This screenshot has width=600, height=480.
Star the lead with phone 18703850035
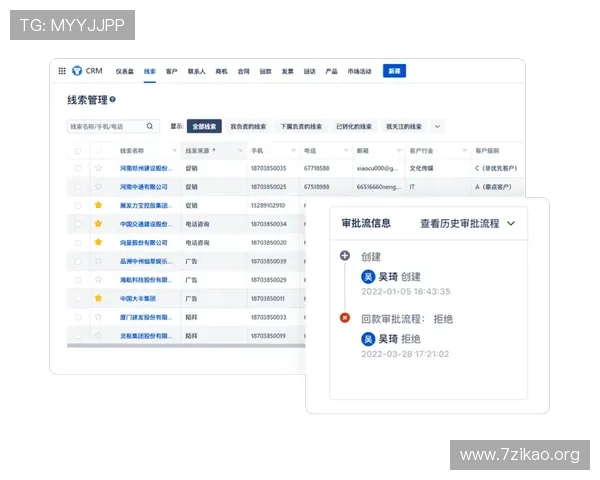point(98,168)
